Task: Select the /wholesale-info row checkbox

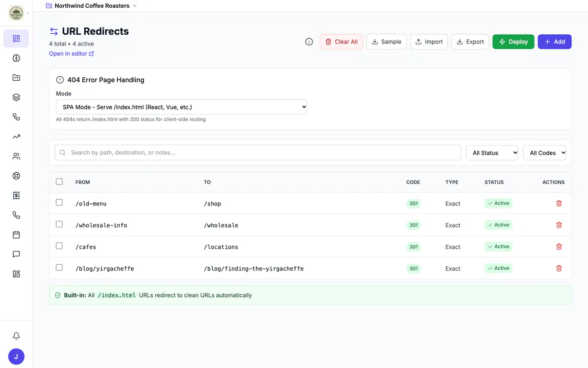Action: (59, 224)
